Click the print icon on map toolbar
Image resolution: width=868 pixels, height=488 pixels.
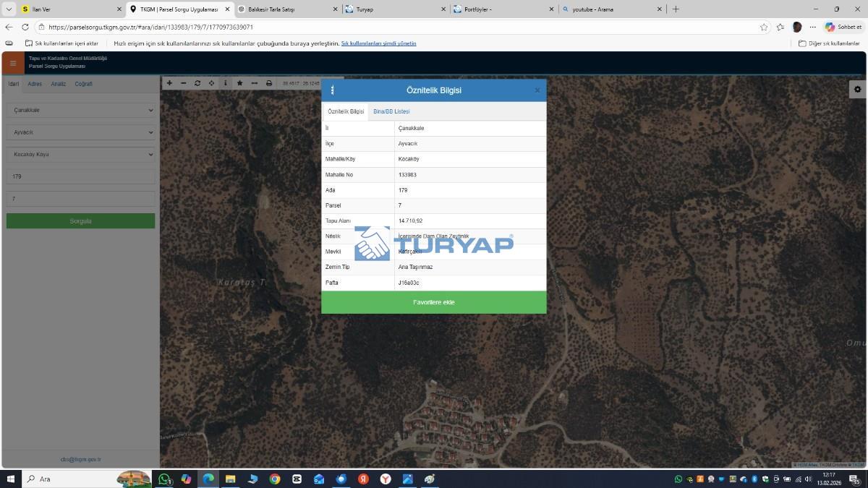point(269,83)
